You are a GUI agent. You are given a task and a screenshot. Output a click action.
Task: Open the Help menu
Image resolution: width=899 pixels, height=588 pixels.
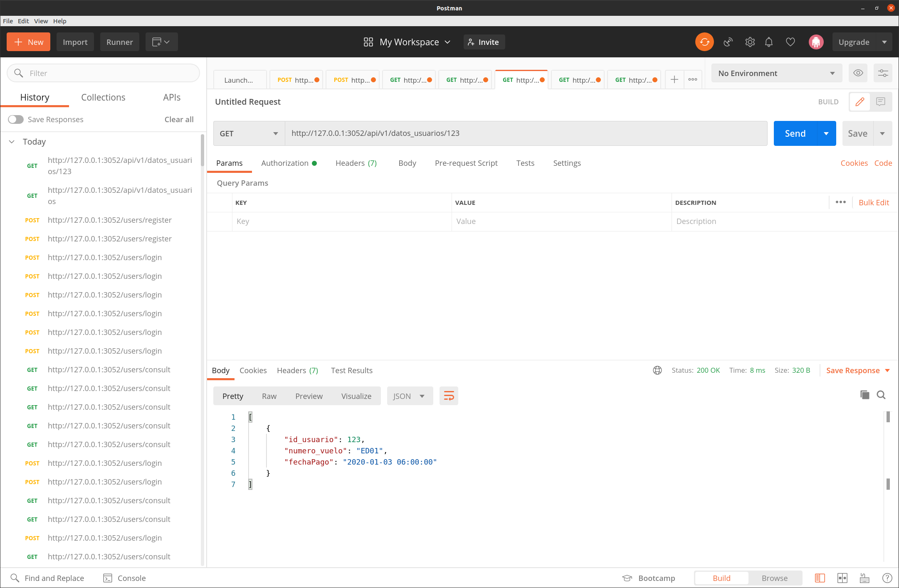click(59, 21)
